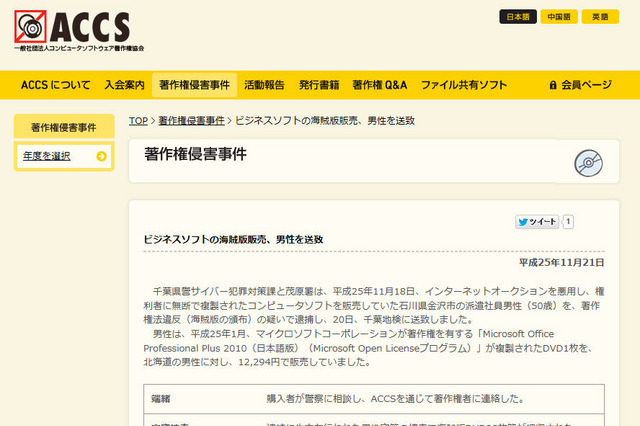Click the date 平成25年11月21日
The height and width of the screenshot is (426, 640).
pos(562,262)
